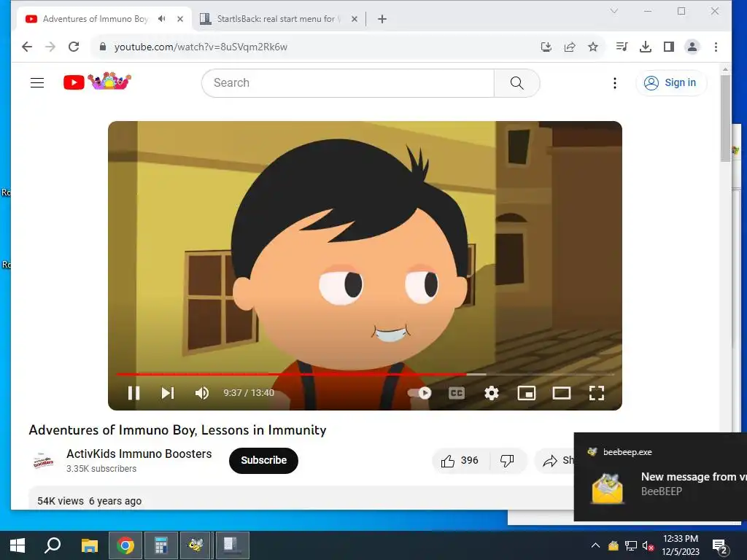Like the video with 396 likes

460,461
